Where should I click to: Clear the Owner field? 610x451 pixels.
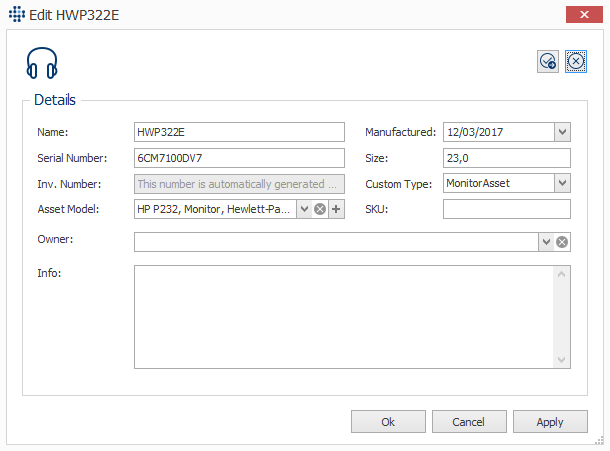click(562, 242)
